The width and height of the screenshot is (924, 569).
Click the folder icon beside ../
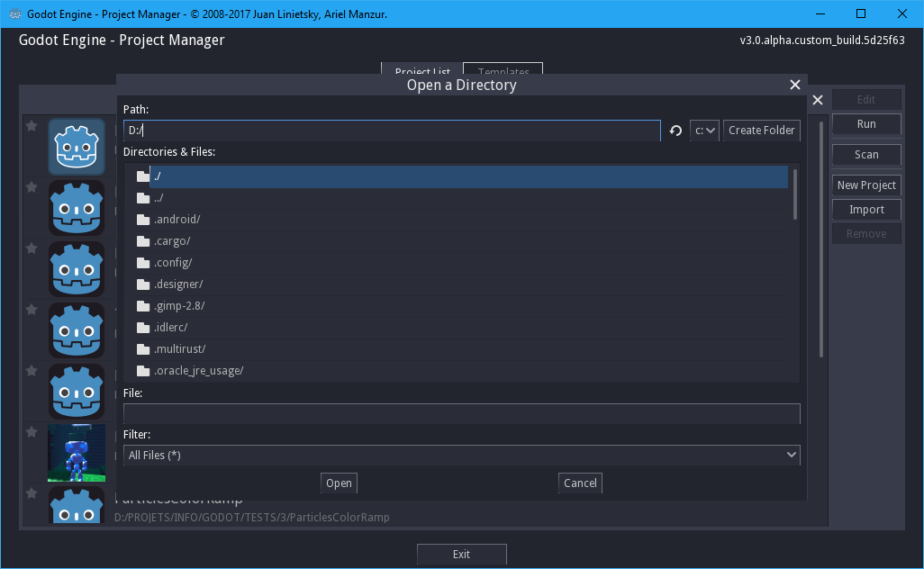143,198
